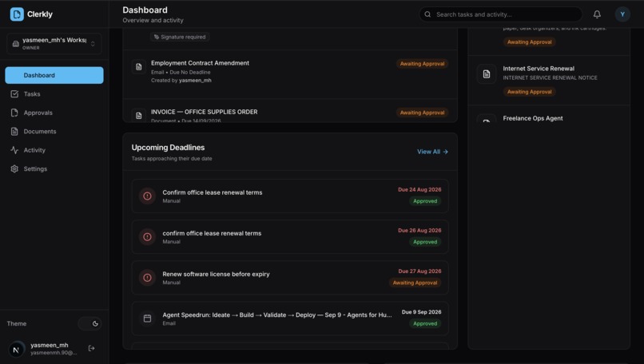Open Renew software license before expiry
The width and height of the screenshot is (644, 364).
[x=290, y=278]
